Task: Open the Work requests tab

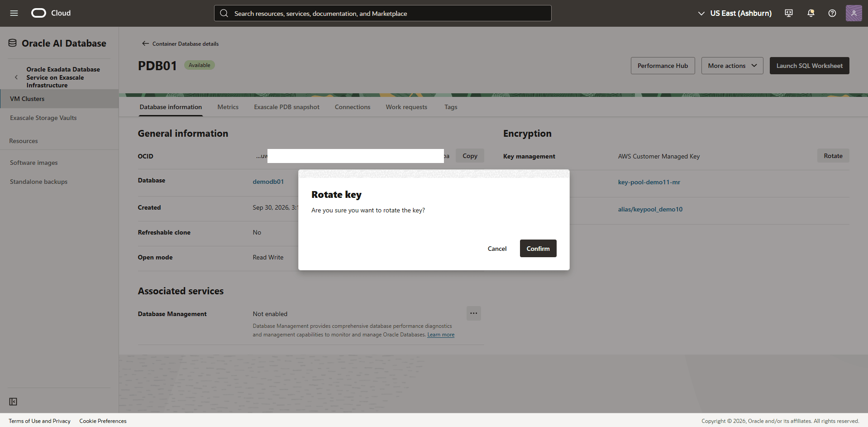Action: (x=406, y=107)
